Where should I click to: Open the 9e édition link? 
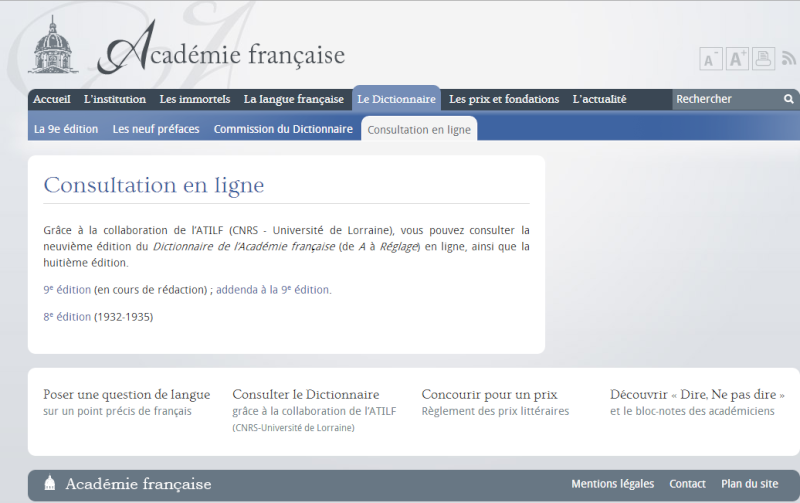coord(67,290)
